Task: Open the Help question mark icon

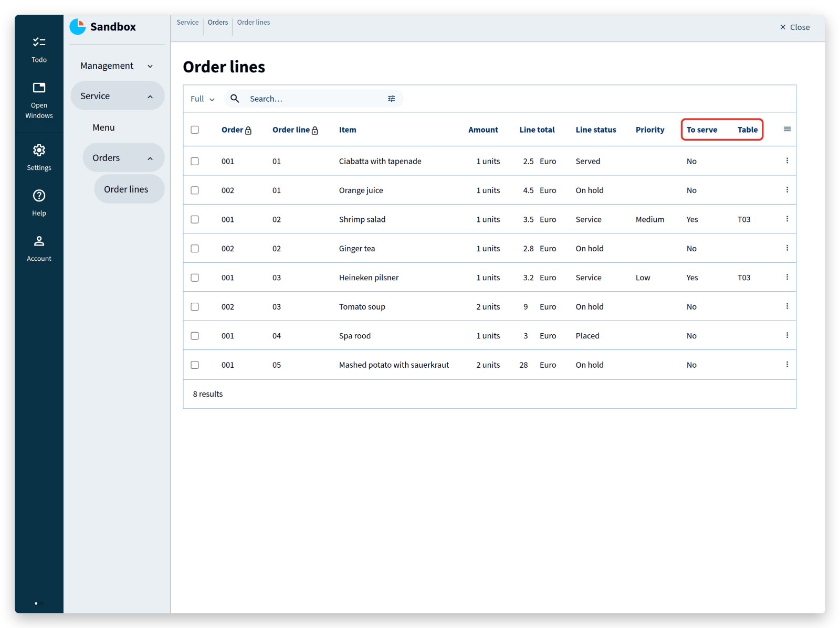Action: pyautogui.click(x=39, y=196)
